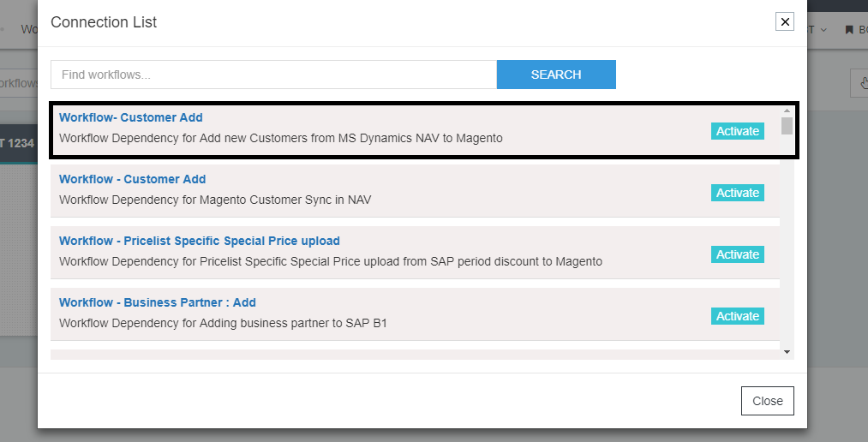Click the scrollbar down arrow in list
Viewport: 868px width, 442px height.
click(x=787, y=351)
